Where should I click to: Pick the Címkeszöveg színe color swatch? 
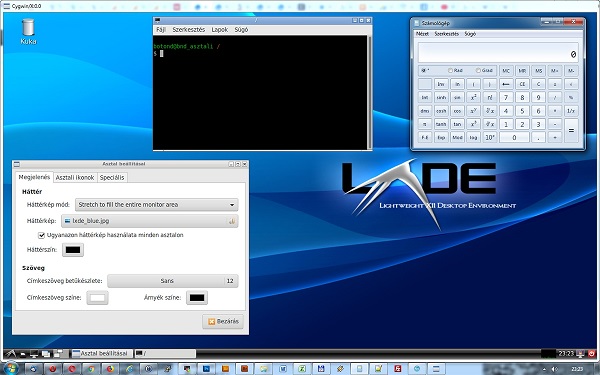(97, 298)
